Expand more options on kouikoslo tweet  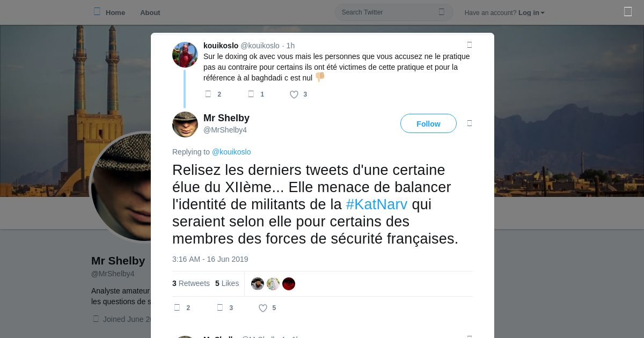point(470,45)
